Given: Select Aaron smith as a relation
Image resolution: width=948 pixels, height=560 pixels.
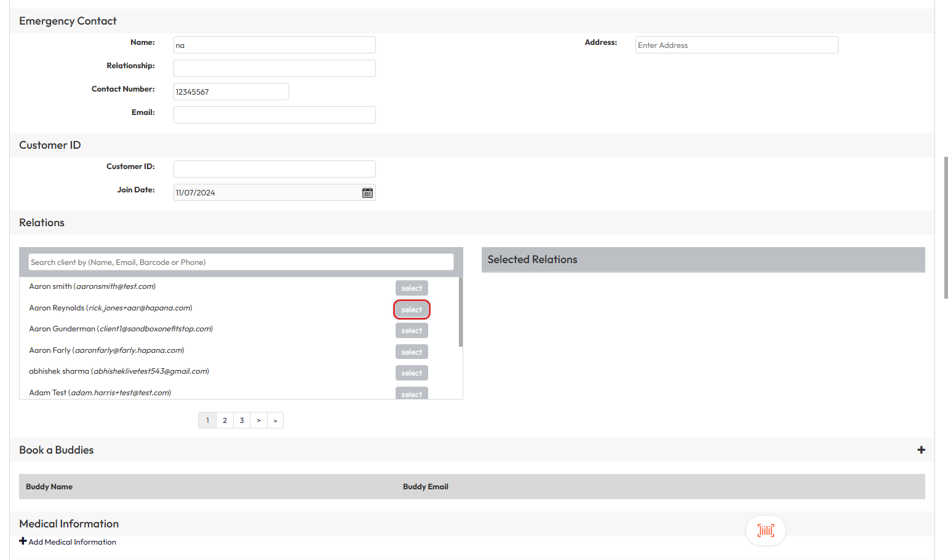Looking at the screenshot, I should pyautogui.click(x=412, y=288).
